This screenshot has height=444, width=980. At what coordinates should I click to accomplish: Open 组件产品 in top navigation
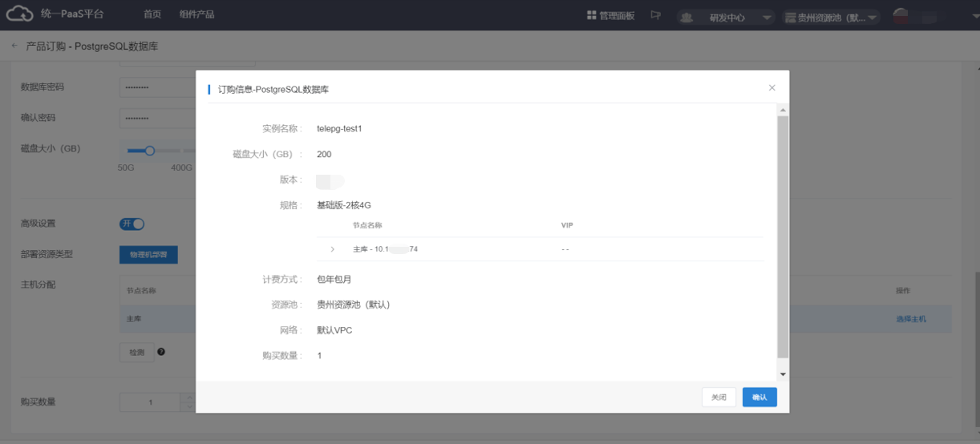(196, 14)
